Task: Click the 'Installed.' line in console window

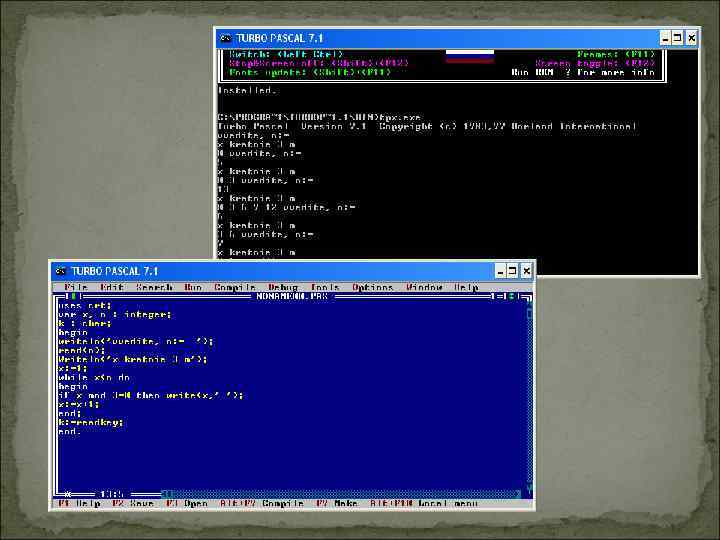Action: [x=247, y=90]
